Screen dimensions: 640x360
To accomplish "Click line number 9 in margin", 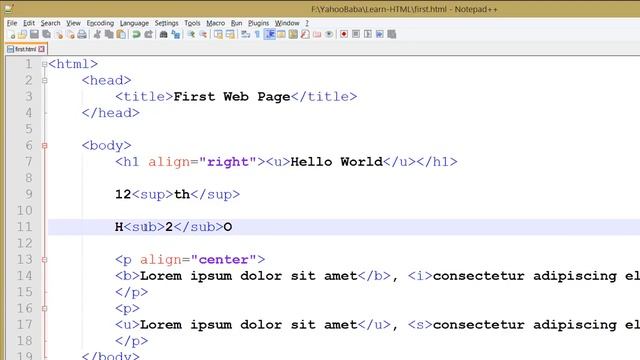I will click(28, 194).
